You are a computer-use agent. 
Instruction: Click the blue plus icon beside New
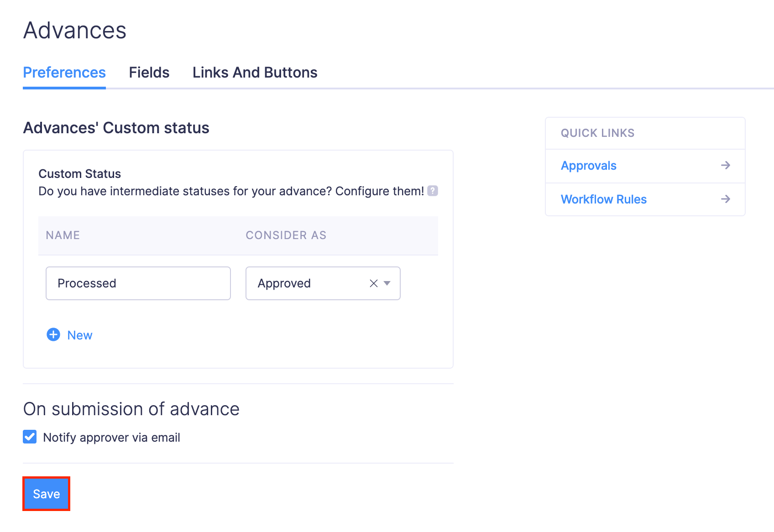[53, 335]
